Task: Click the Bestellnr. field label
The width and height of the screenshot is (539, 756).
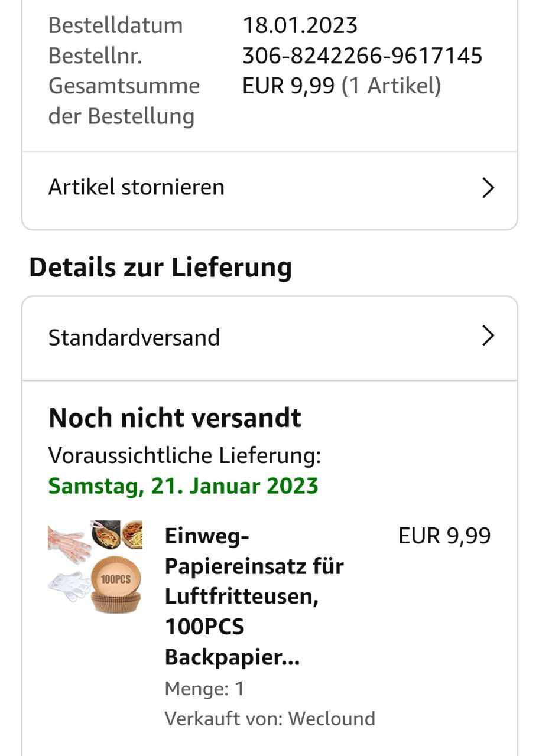Action: point(96,56)
